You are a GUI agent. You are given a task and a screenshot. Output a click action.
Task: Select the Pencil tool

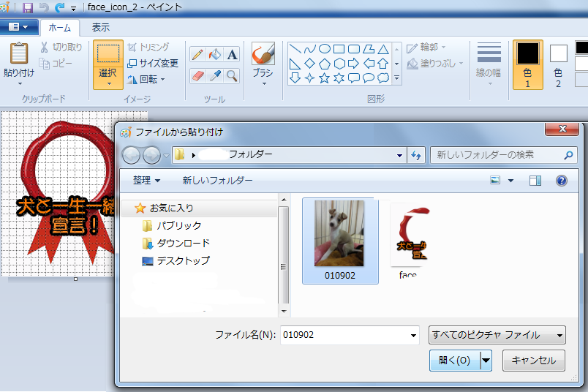click(x=197, y=54)
